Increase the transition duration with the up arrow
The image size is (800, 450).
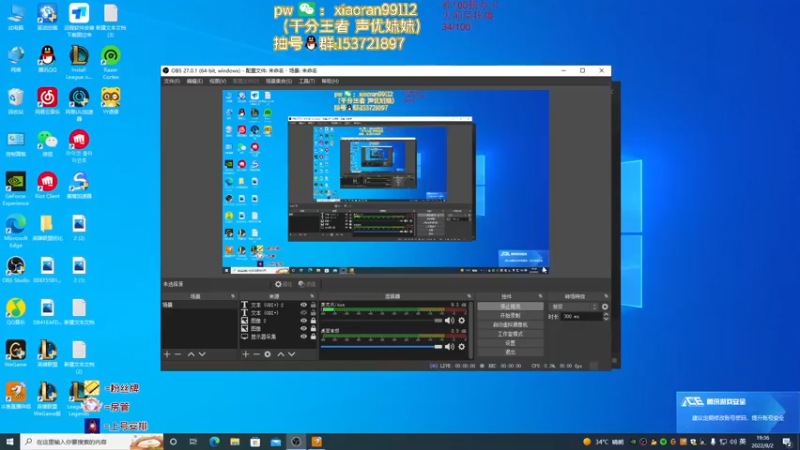coord(606,314)
